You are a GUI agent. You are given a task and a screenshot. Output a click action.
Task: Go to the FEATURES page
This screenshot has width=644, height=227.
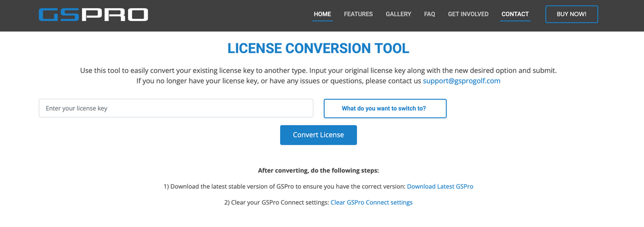(x=358, y=14)
